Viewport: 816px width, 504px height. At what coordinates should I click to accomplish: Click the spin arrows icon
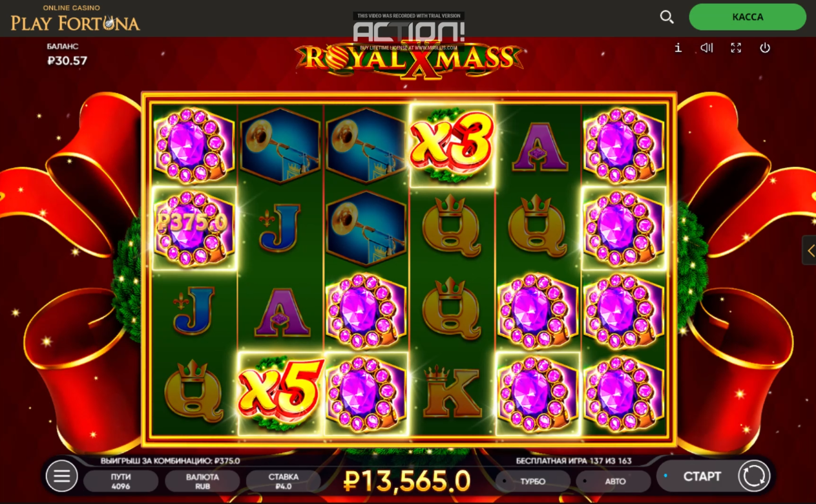(754, 476)
